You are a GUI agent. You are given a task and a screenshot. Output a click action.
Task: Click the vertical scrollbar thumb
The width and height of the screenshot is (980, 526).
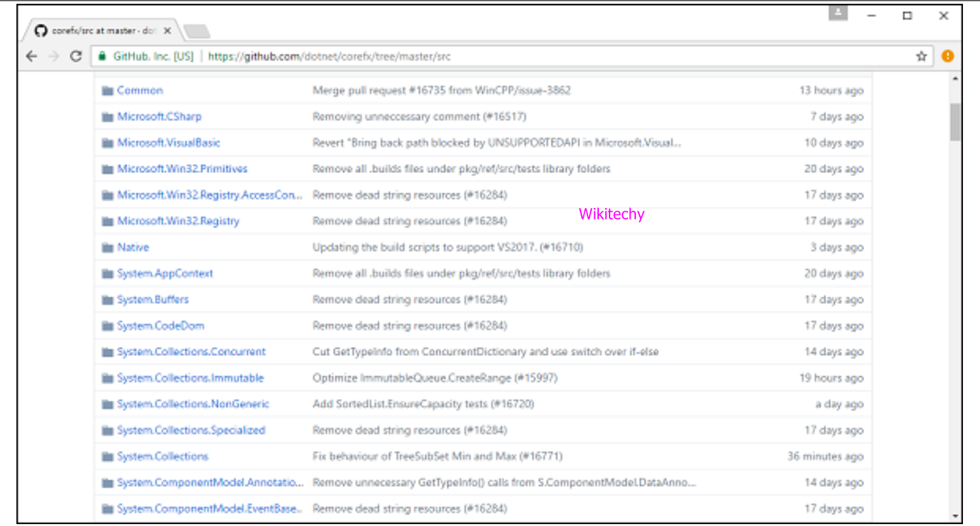point(955,121)
